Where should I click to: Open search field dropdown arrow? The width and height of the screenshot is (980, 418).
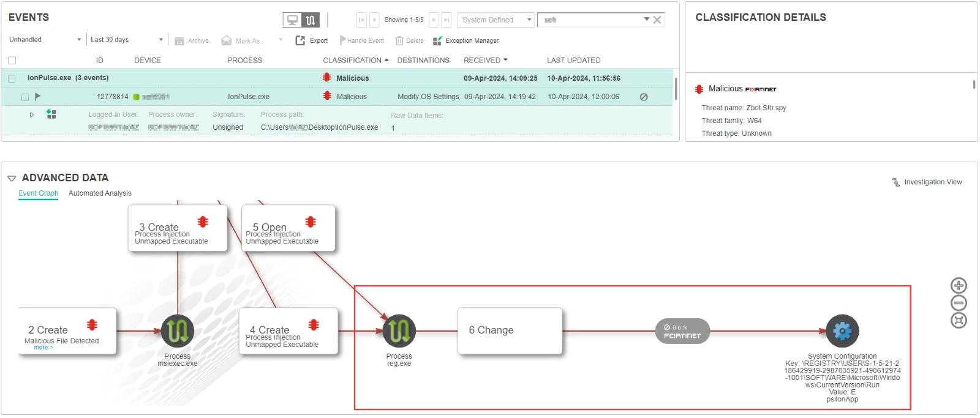[x=646, y=20]
